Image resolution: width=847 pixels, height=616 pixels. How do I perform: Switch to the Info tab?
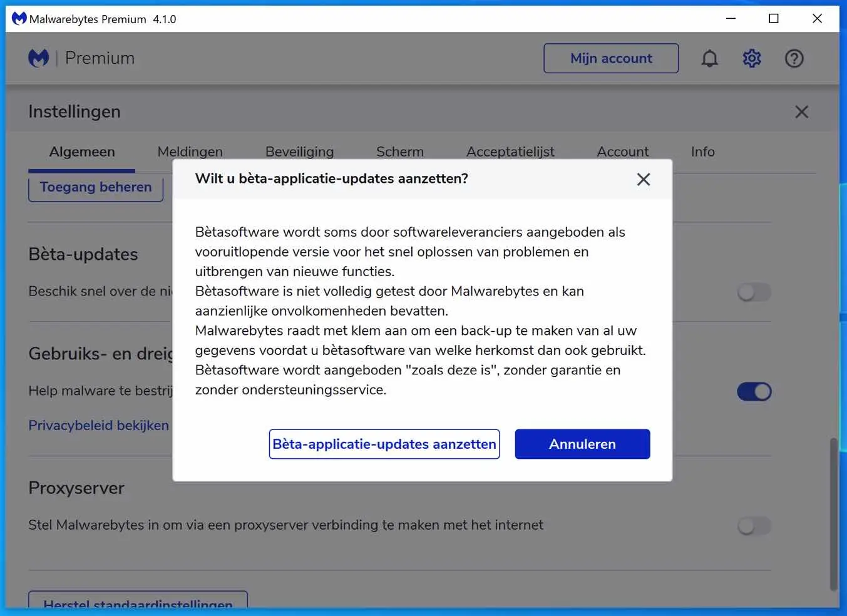pyautogui.click(x=703, y=151)
